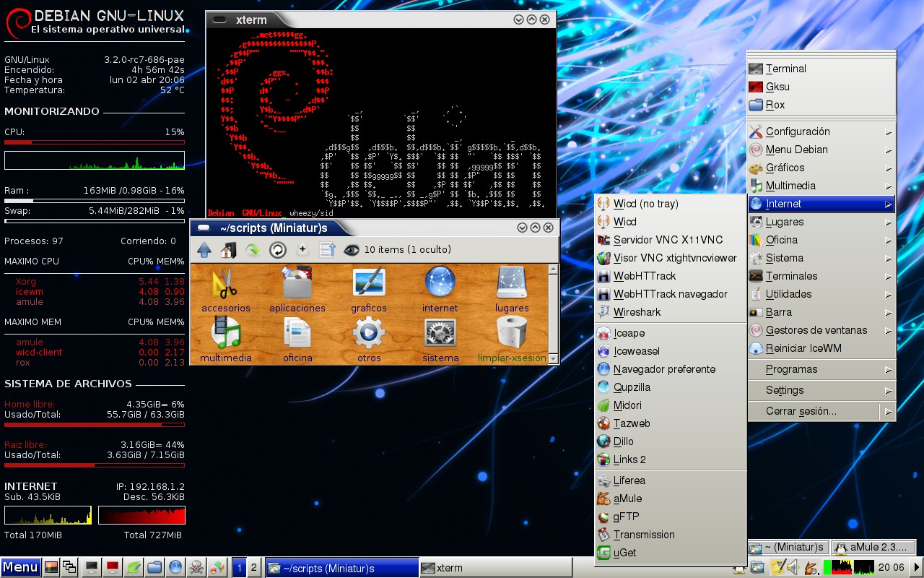This screenshot has height=578, width=924.
Task: Launch Transmission from Internet submenu
Action: click(x=670, y=535)
